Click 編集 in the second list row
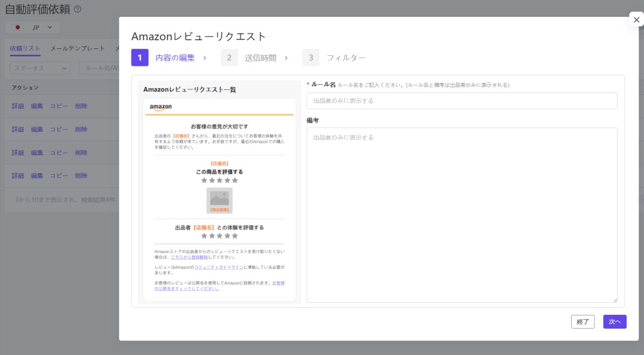Screen dimensions: 644x355 tap(37, 129)
